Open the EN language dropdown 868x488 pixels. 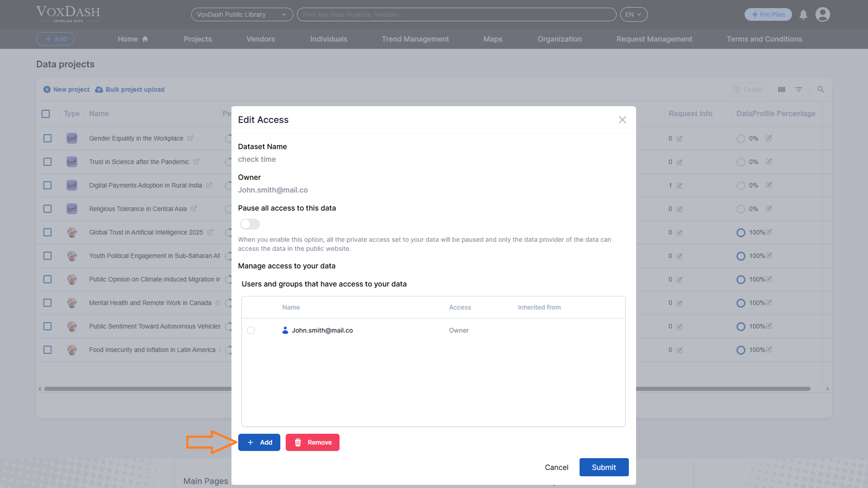633,14
